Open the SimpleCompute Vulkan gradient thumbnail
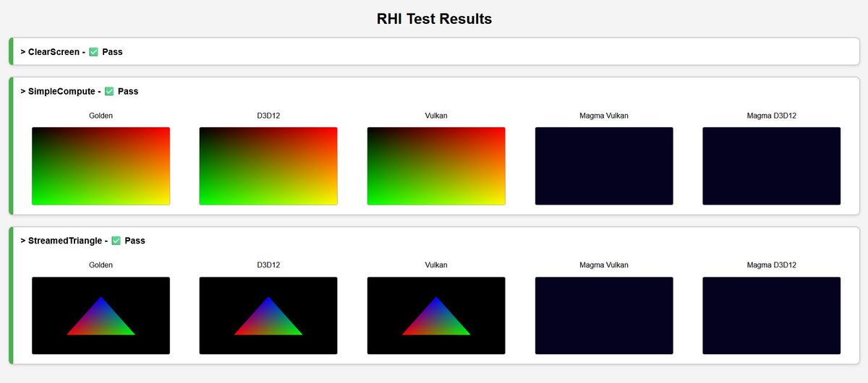 point(436,166)
